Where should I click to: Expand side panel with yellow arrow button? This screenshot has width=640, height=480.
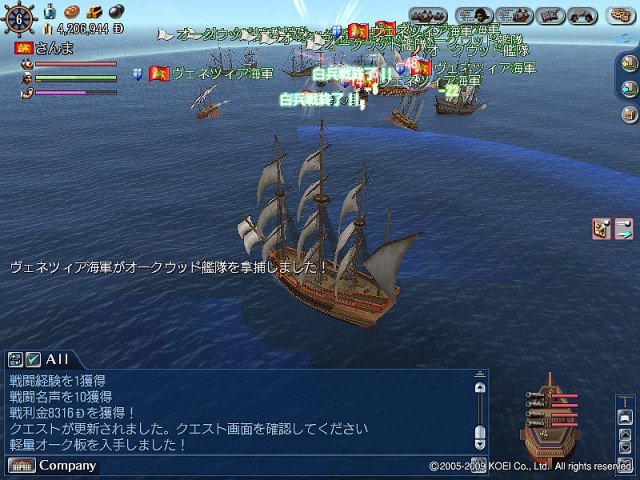[629, 64]
